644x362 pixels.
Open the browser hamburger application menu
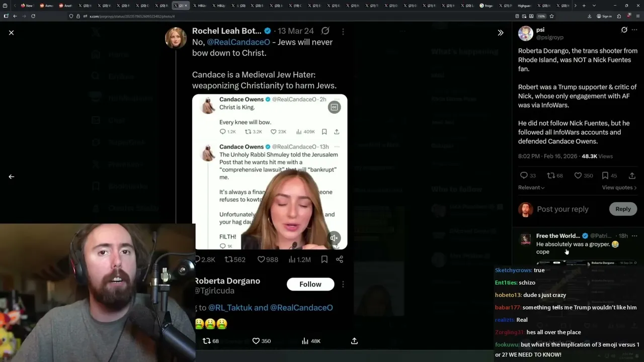pyautogui.click(x=638, y=16)
